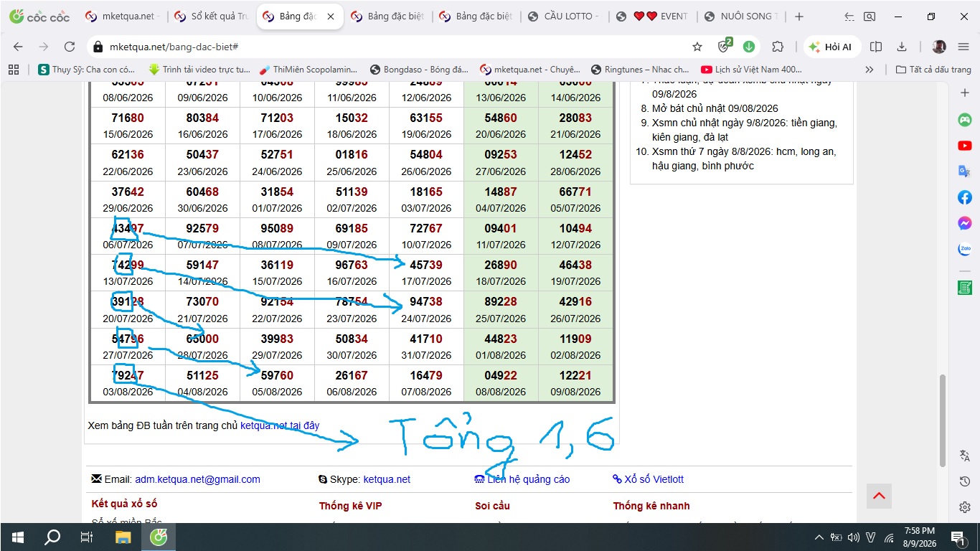
Task: Open the extensions puzzle icon
Action: [x=778, y=47]
